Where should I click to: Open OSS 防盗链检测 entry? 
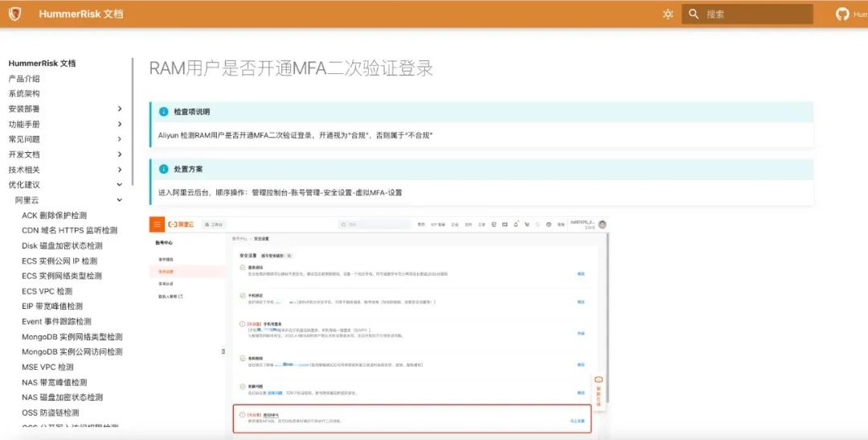[51, 413]
